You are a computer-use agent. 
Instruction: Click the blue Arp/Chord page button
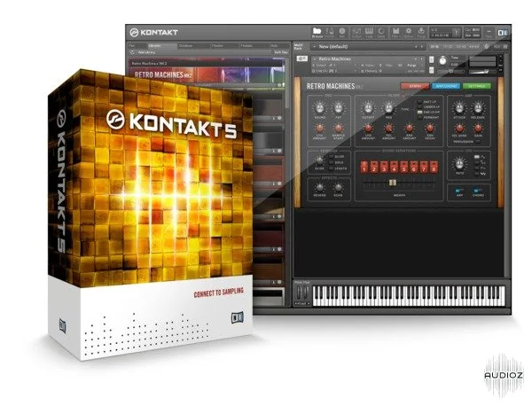[x=446, y=86]
